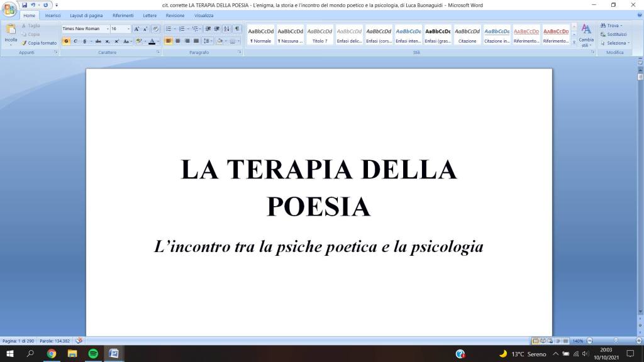Switch to the Inserisci tab
Viewport: 644px width, 362px height.
(53, 15)
